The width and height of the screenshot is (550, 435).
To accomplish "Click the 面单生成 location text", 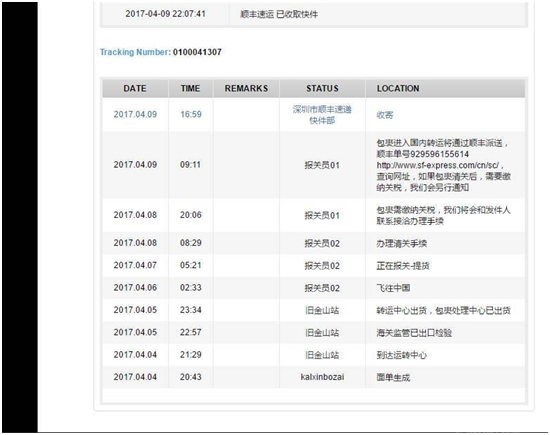I will (x=393, y=378).
